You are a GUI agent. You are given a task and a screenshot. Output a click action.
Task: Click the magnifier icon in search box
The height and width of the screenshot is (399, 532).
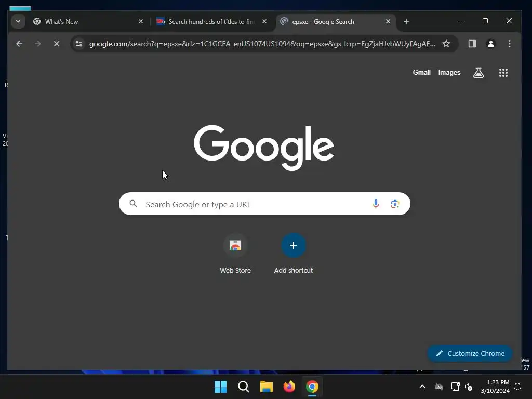(x=134, y=204)
